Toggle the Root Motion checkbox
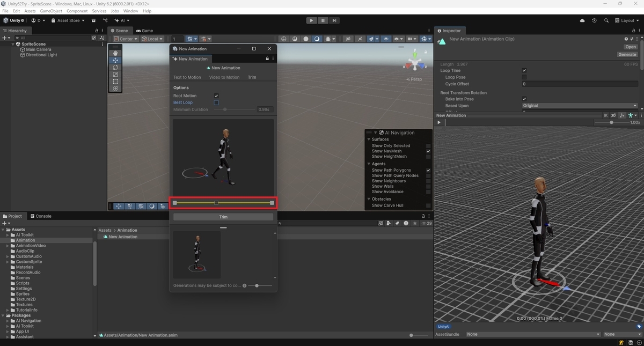Screen dimensions: 644x346 (216, 96)
